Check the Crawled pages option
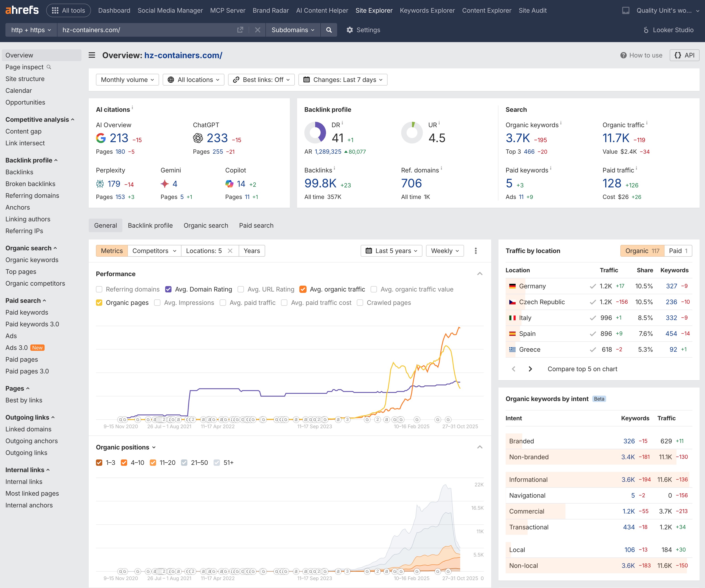 click(x=360, y=303)
